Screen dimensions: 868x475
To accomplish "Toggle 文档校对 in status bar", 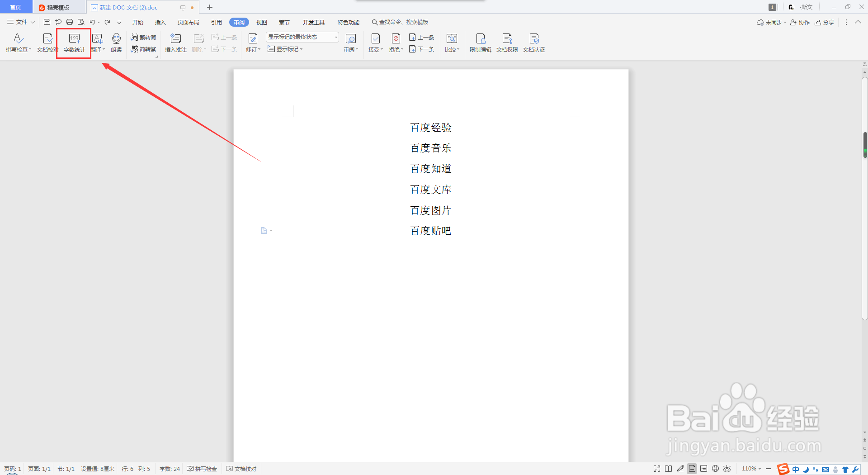I will [x=241, y=469].
